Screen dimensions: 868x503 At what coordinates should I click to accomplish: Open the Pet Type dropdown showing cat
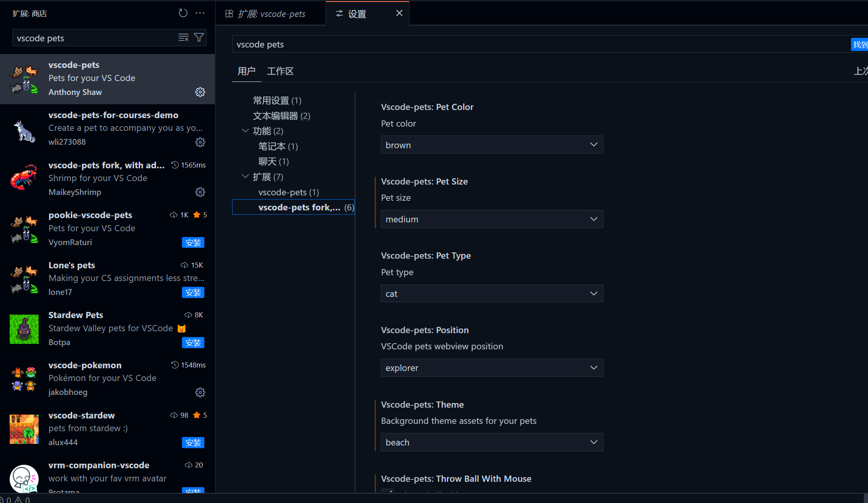[x=492, y=294]
